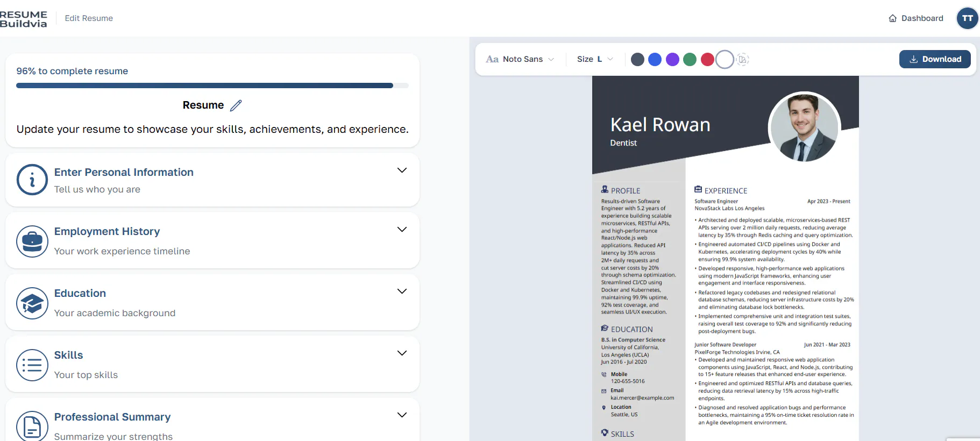The width and height of the screenshot is (980, 441).
Task: Click 'NovaStack Labs Los Angeles' text
Action: coord(729,209)
